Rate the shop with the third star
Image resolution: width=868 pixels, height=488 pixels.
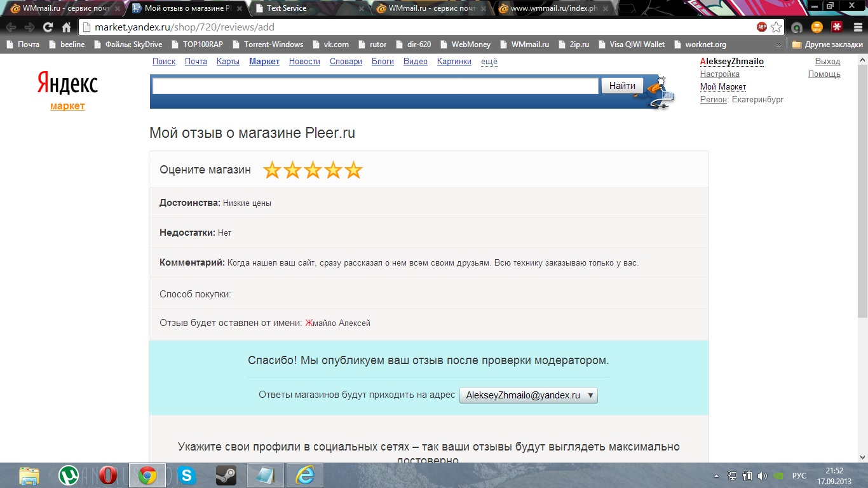coord(313,170)
